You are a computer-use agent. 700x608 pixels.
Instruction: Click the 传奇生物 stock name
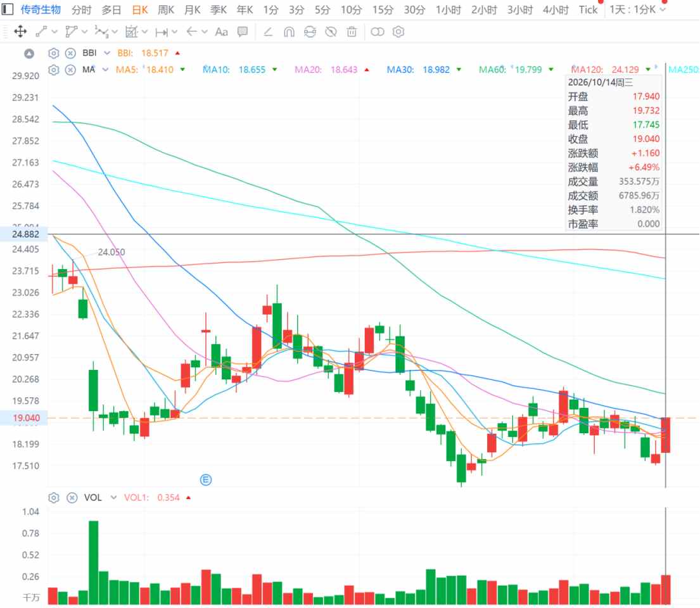(41, 9)
